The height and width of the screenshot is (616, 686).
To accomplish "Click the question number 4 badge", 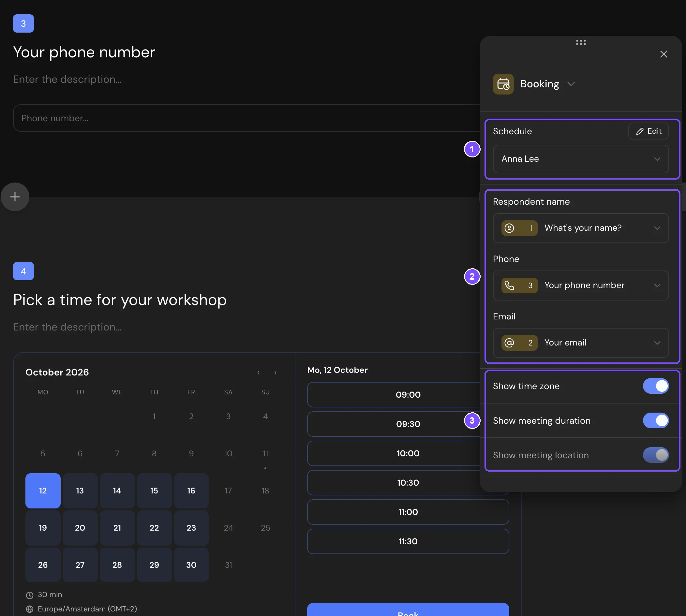I will (x=23, y=271).
